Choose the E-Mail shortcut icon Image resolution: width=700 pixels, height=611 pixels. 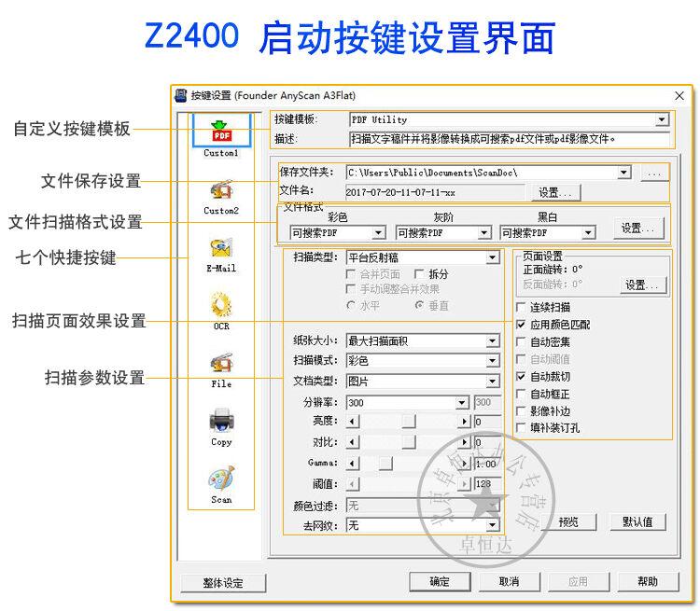(x=221, y=248)
